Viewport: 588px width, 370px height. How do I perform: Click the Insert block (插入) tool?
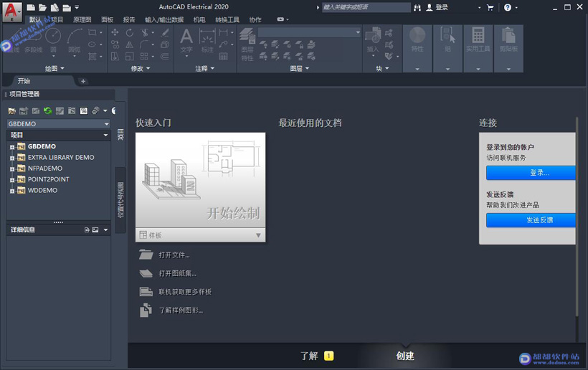pos(373,40)
